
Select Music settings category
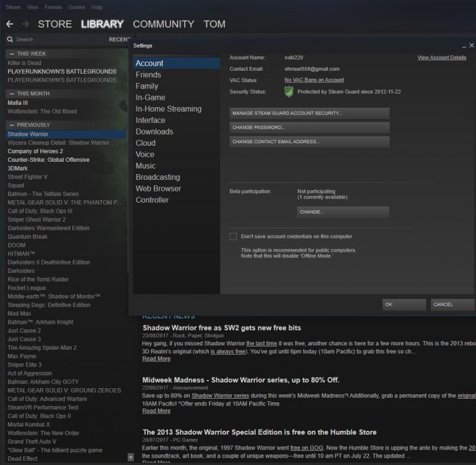click(177, 166)
